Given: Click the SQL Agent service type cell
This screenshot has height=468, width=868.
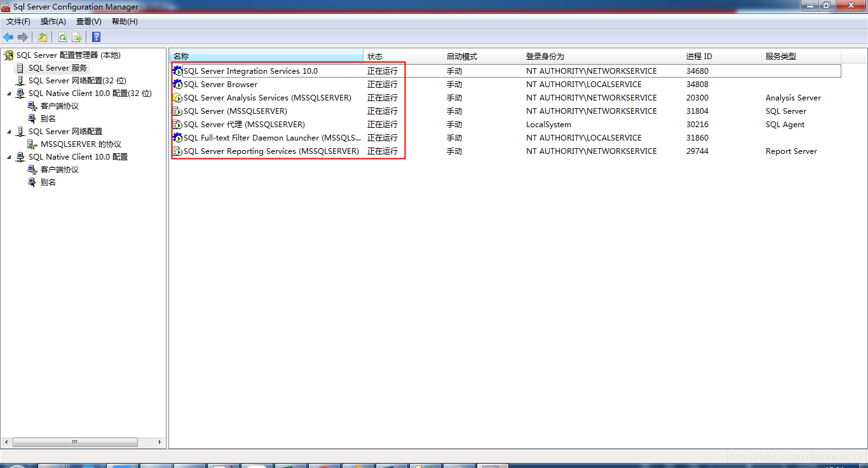Looking at the screenshot, I should (x=785, y=125).
